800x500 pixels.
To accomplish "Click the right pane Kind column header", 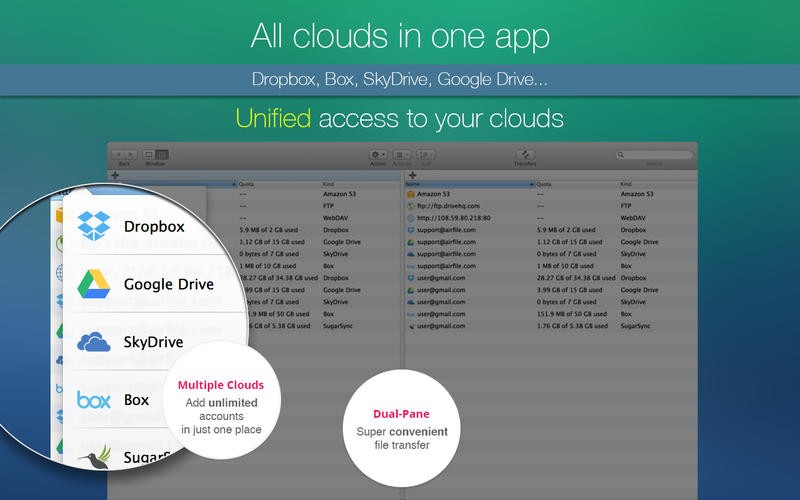I will point(658,184).
